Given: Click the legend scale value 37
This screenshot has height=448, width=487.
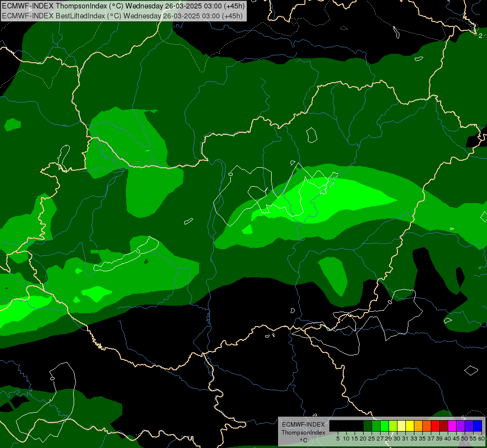Looking at the screenshot, I should [x=431, y=439].
